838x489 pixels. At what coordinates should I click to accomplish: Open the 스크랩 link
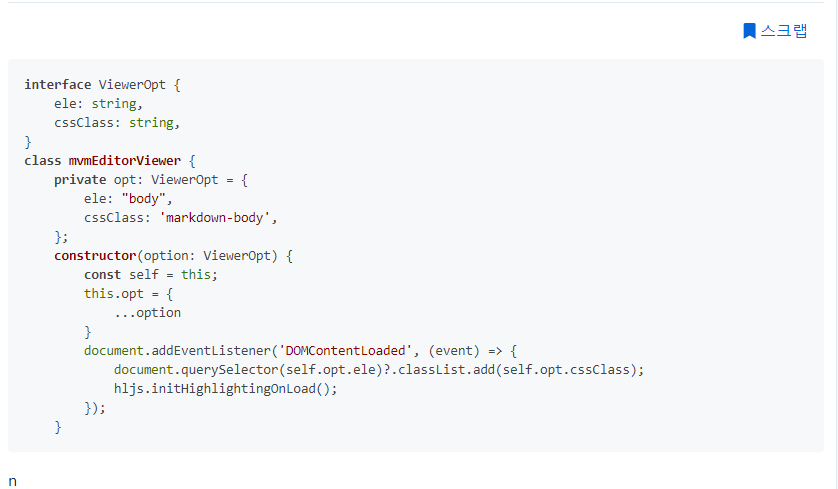[783, 31]
